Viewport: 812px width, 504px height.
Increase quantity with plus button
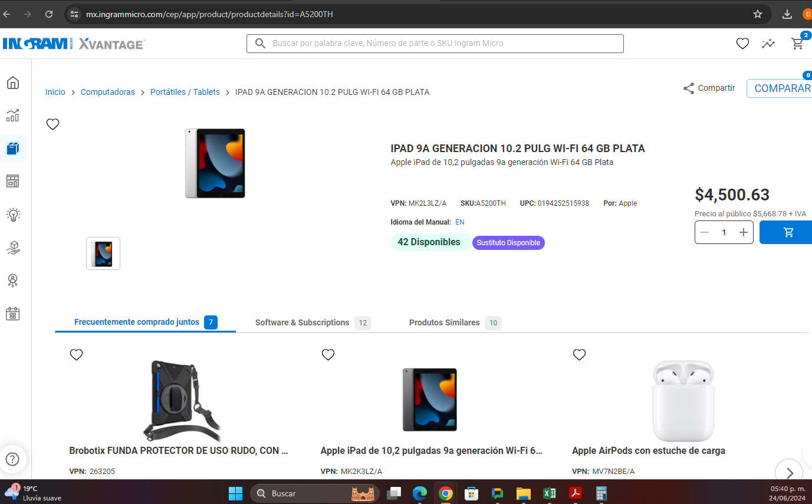[744, 232]
